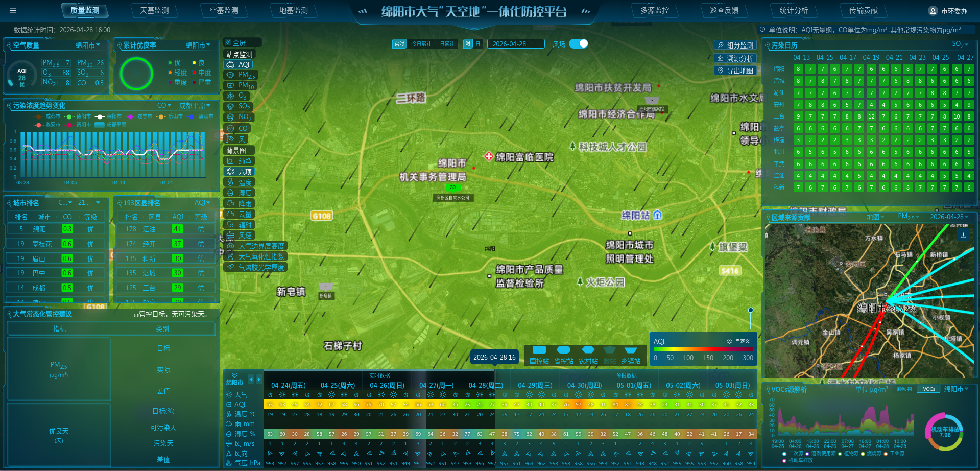The width and height of the screenshot is (980, 471).
Task: Select the O3 layer in station monitoring
Action: point(231,96)
